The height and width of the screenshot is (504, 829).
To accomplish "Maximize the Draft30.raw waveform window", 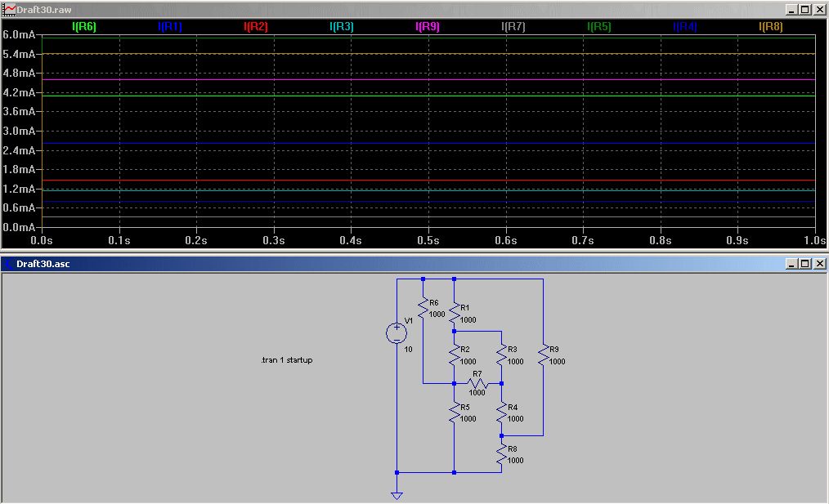I will 805,9.
